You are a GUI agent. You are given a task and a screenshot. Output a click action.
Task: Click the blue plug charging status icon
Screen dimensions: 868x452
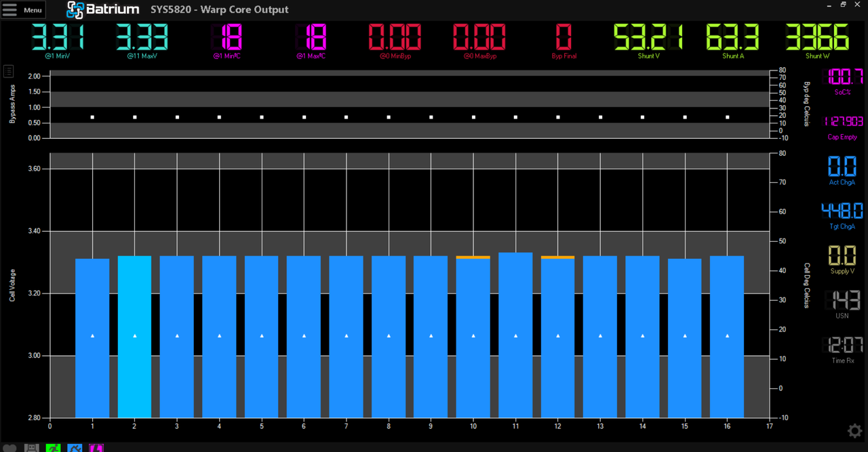pos(75,448)
